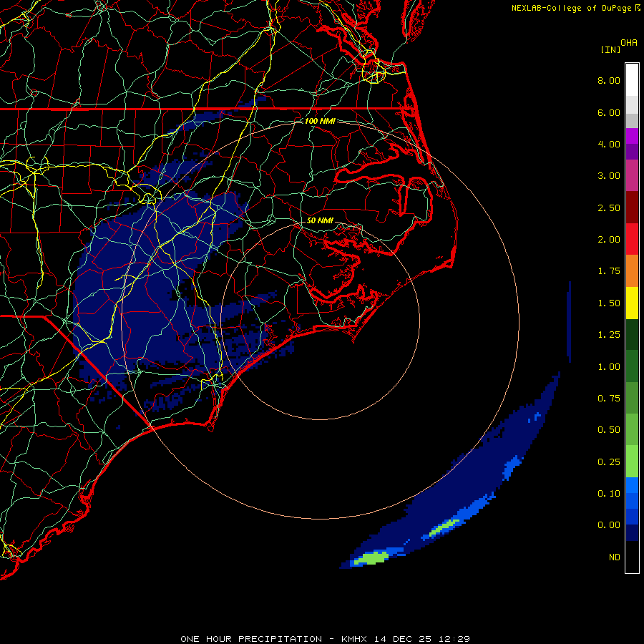644x644 pixels.
Task: Click the OHA product label
Action: click(629, 43)
